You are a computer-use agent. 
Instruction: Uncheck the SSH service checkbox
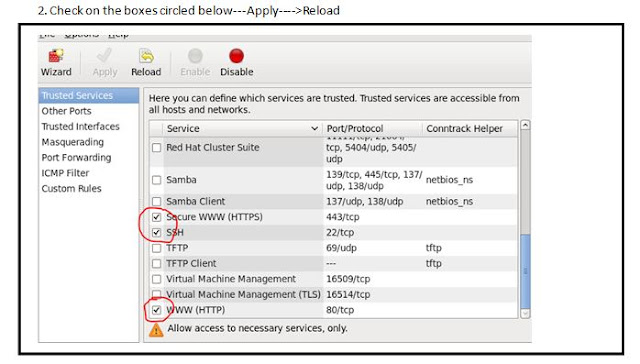156,233
